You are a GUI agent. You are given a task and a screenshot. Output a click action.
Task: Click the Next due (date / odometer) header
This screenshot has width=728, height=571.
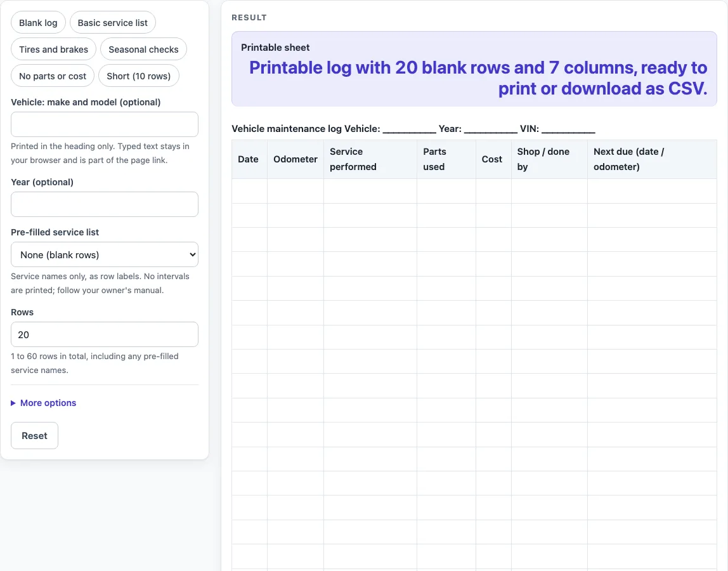(x=652, y=159)
